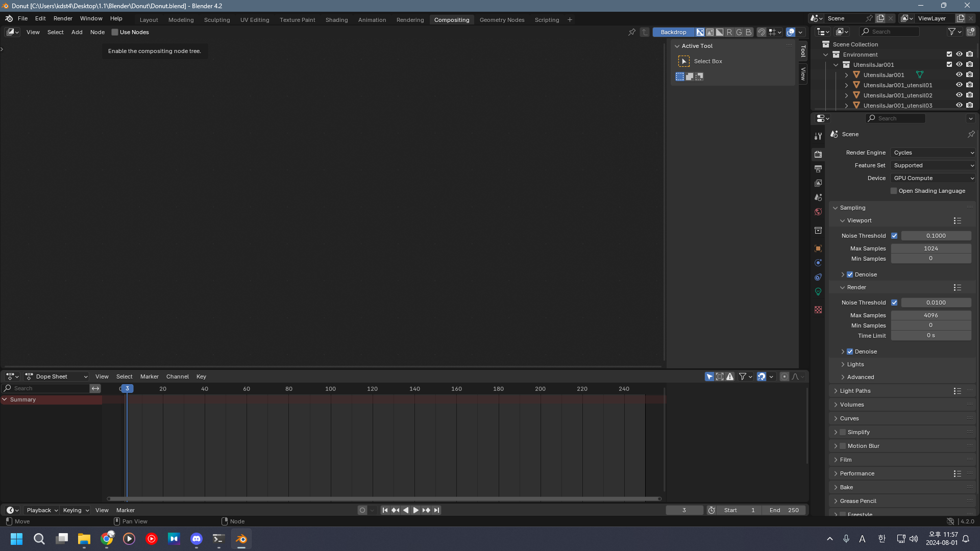Adjust the Render Max Samples field
Viewport: 980px width, 551px height.
click(x=930, y=315)
